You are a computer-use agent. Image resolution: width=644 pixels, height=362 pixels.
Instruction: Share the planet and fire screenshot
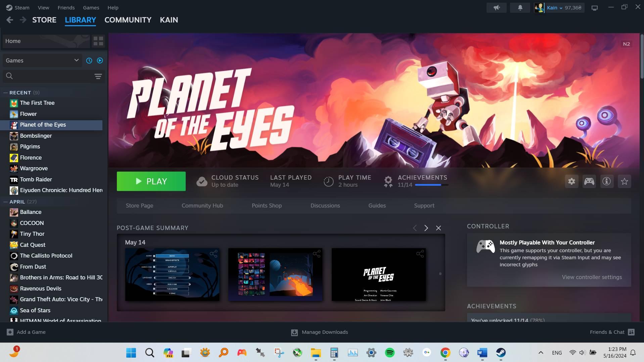(x=317, y=254)
